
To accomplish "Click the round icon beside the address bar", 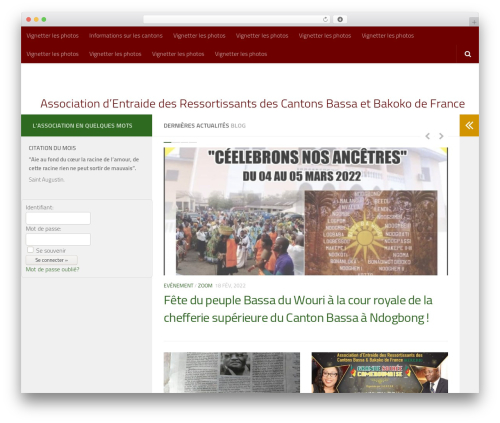I will 340,19.
